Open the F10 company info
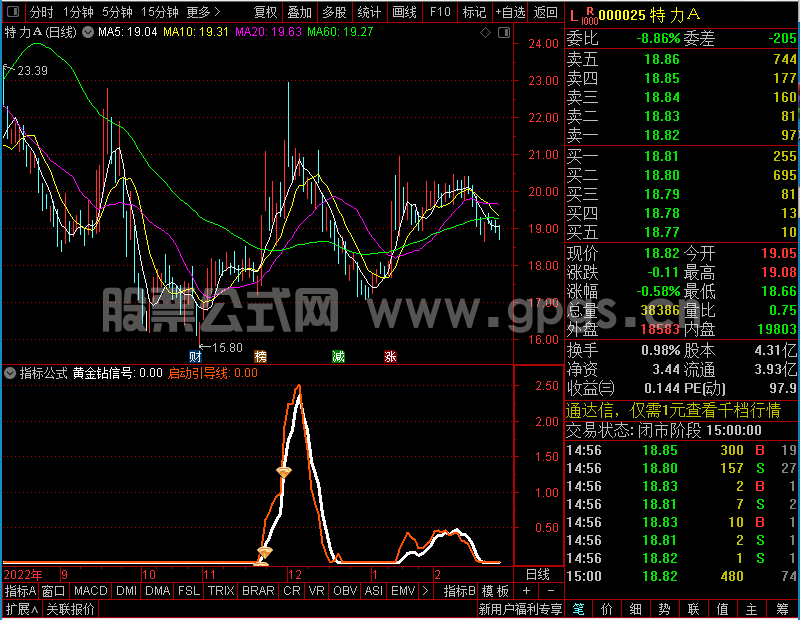 coord(440,12)
